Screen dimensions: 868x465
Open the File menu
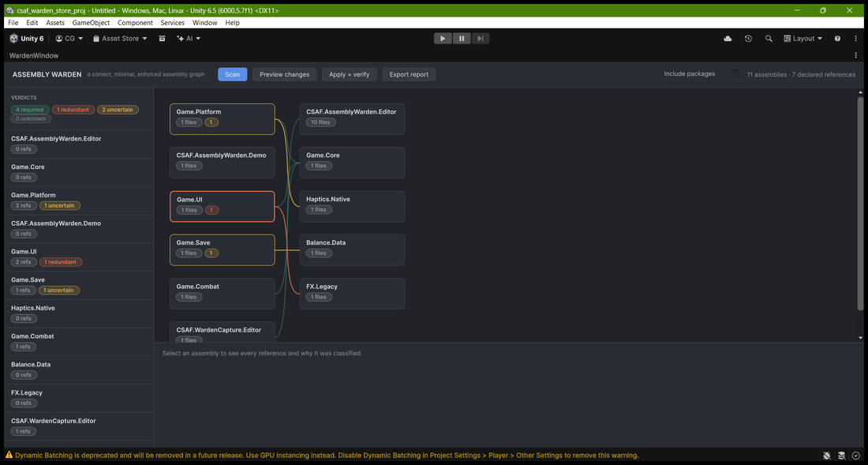pyautogui.click(x=13, y=23)
